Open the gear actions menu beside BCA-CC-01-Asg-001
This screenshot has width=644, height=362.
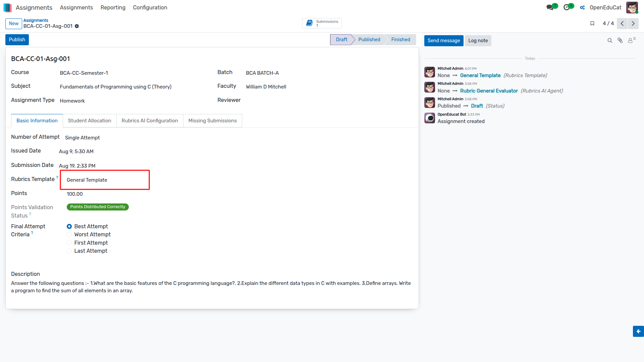click(77, 26)
